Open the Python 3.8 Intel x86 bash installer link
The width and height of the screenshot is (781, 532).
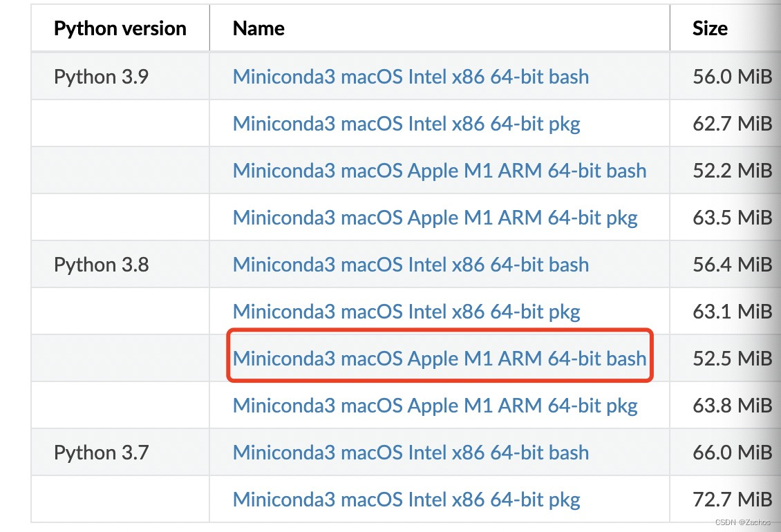click(411, 264)
